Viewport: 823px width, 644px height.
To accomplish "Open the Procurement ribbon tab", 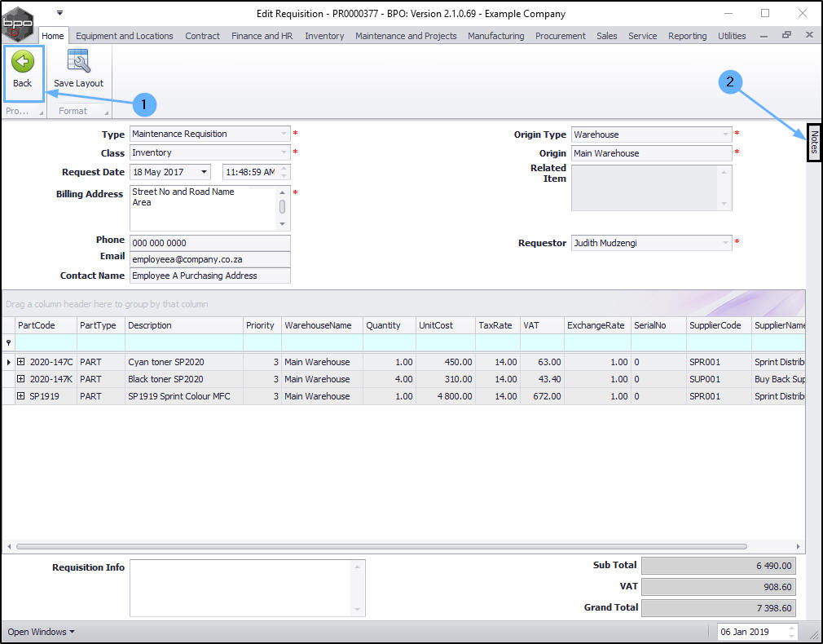I will [x=560, y=36].
